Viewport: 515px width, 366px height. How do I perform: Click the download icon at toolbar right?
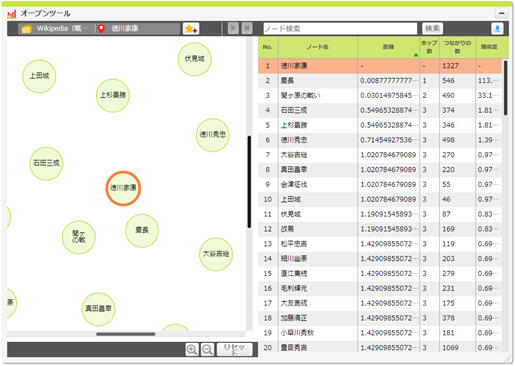click(x=497, y=29)
